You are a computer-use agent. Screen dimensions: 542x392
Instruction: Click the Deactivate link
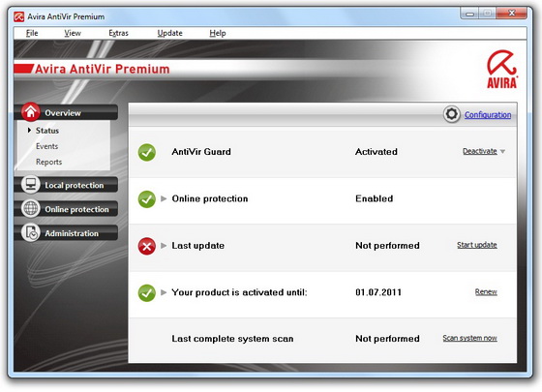[x=480, y=151]
